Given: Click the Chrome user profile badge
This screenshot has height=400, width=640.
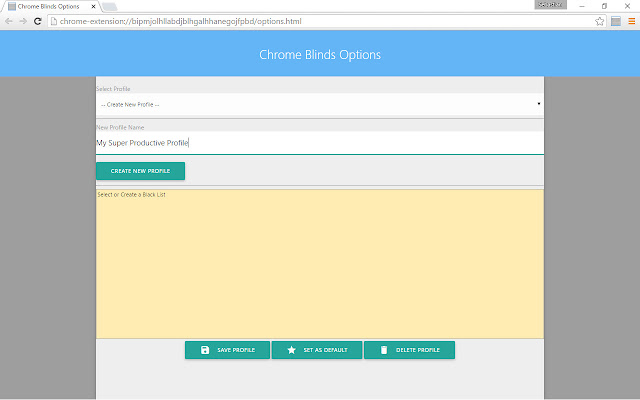Looking at the screenshot, I should point(550,5).
